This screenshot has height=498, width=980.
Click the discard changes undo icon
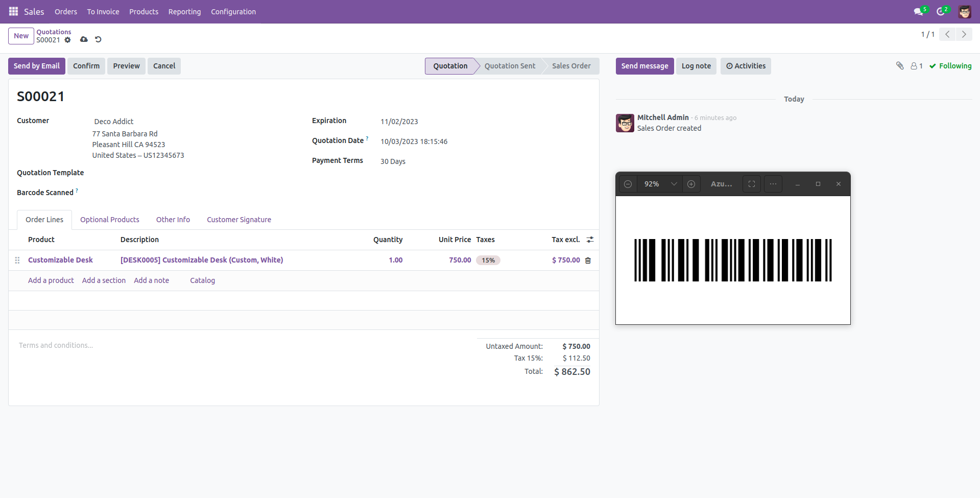coord(98,39)
